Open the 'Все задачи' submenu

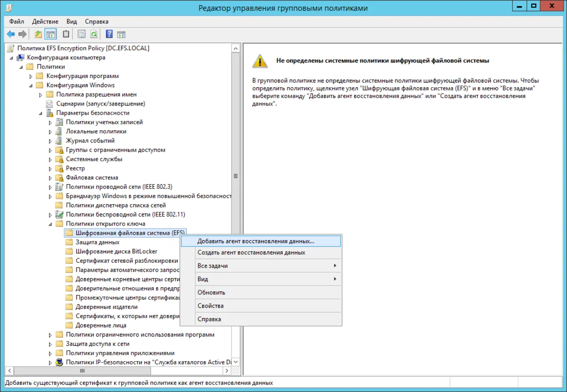coord(261,266)
